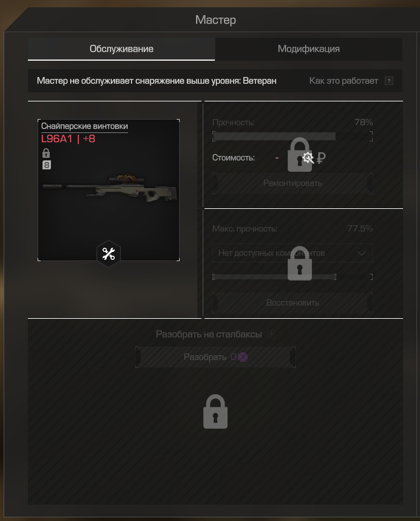Click the Восстановить button
This screenshot has width=420, height=521.
pos(293,302)
